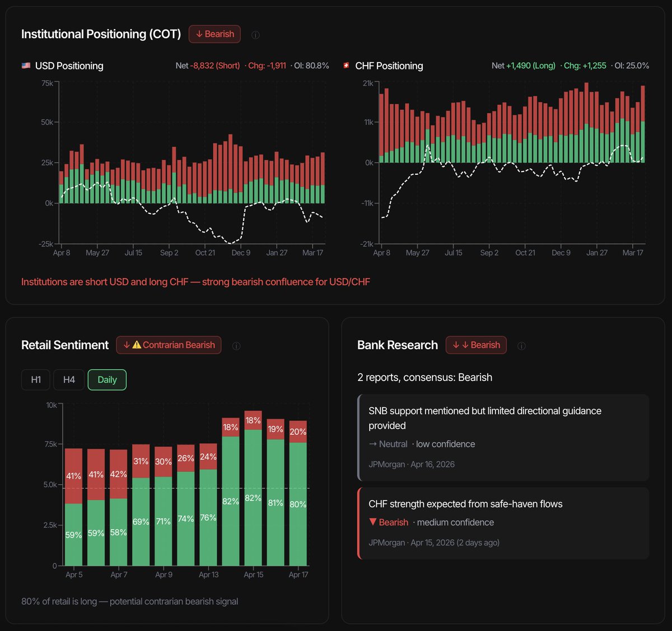Click the institutions short USD long CHF summary
This screenshot has height=631, width=672.
point(195,282)
